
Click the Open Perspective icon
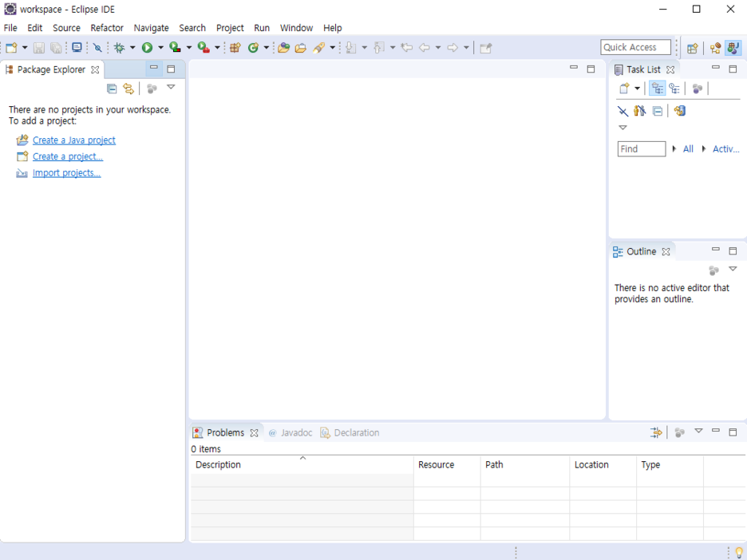693,48
